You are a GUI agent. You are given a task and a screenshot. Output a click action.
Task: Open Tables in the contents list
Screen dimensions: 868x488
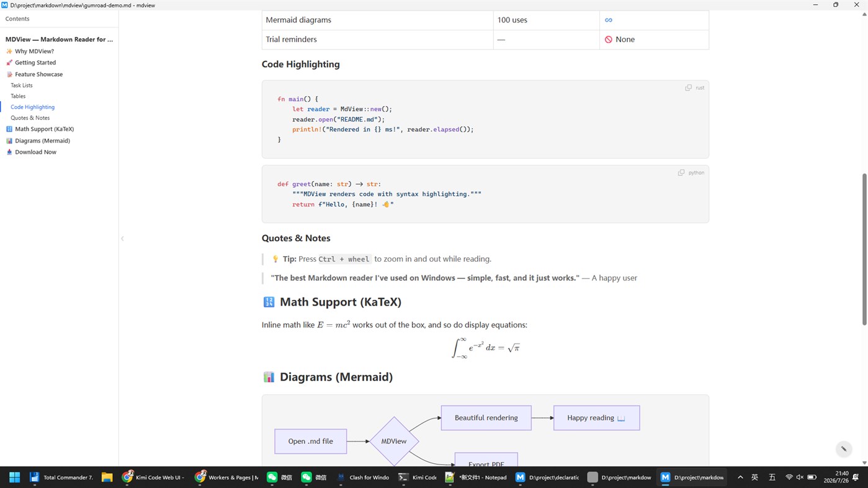click(18, 96)
